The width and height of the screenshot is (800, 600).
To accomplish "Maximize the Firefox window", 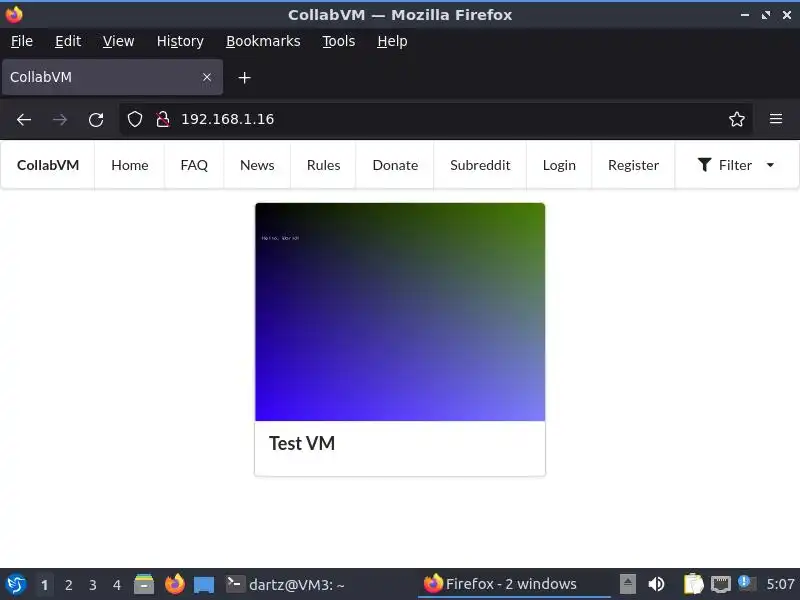I will (x=766, y=15).
